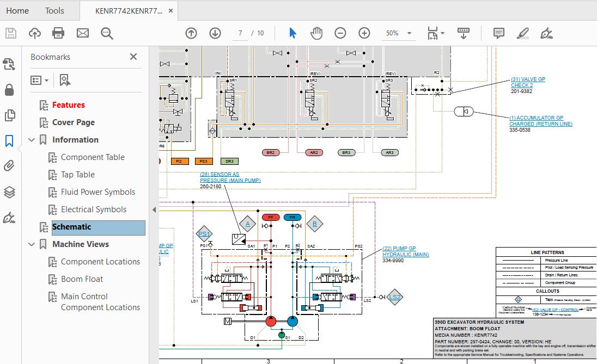
Task: Click the page number input field
Action: (240, 33)
